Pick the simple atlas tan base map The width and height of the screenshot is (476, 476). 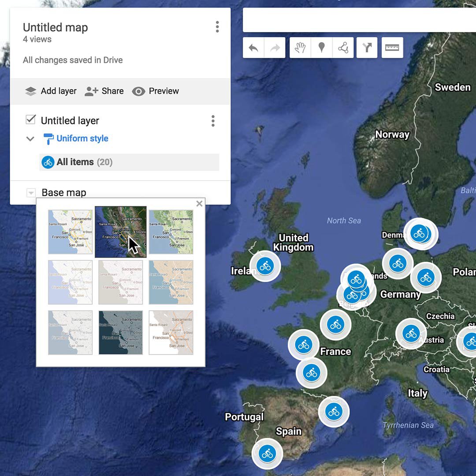click(x=171, y=283)
